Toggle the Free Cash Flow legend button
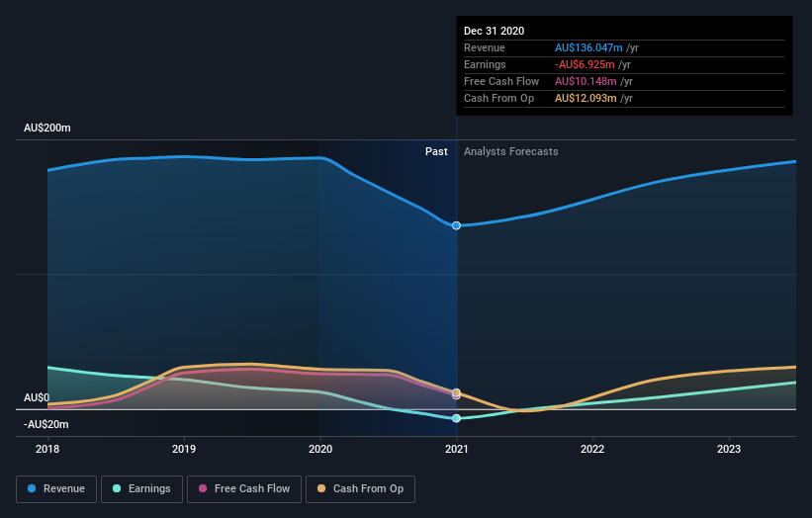This screenshot has height=518, width=812. tap(244, 489)
